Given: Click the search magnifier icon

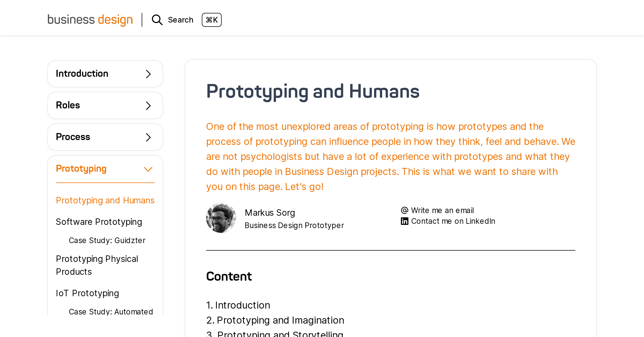Looking at the screenshot, I should click(157, 20).
